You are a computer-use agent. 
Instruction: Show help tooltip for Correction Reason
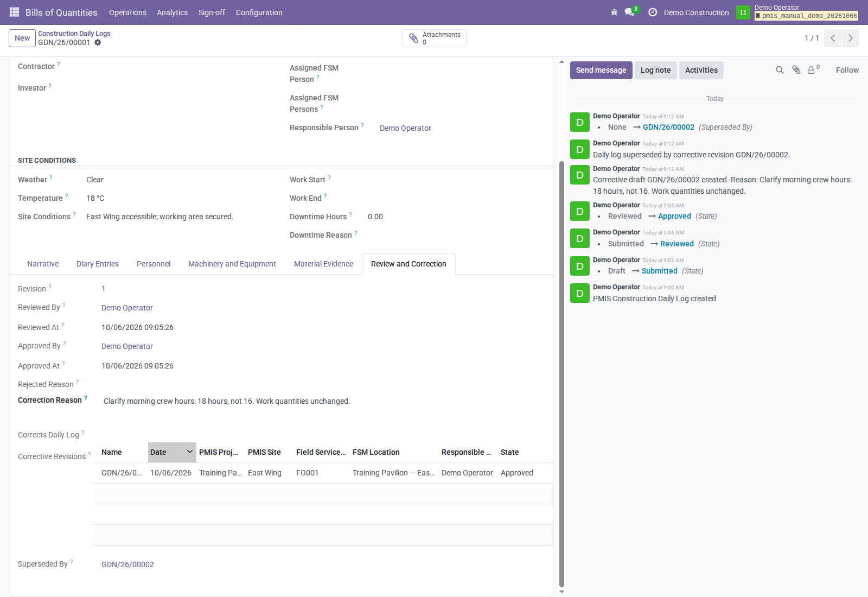(x=86, y=398)
